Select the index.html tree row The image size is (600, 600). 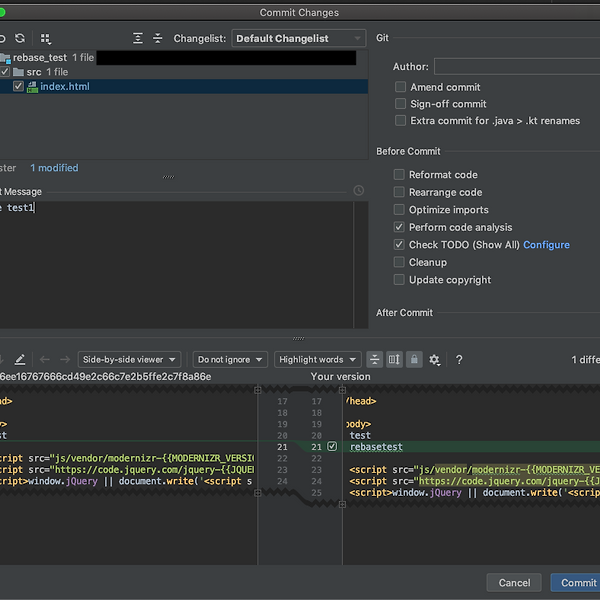tap(184, 86)
